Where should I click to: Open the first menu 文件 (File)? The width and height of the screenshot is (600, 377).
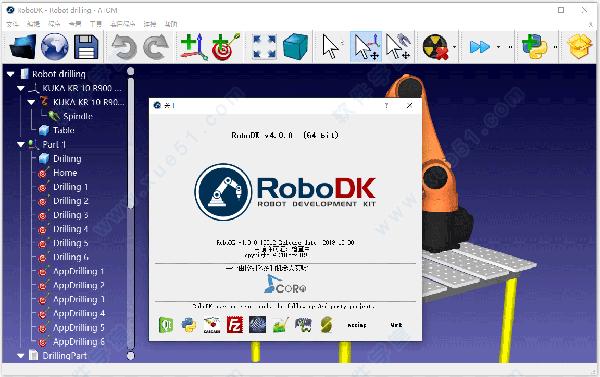(13, 24)
